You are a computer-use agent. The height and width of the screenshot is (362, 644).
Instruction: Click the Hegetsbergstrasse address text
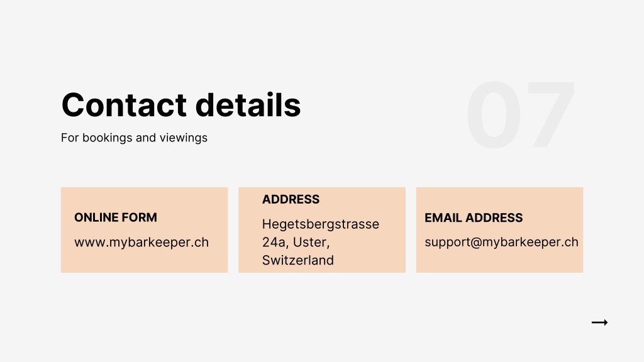click(320, 224)
